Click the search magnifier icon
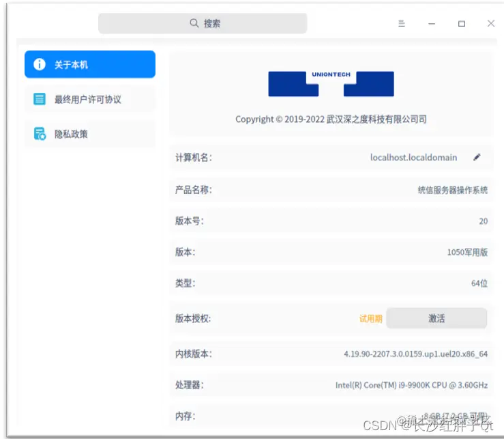This screenshot has width=504, height=439. coord(194,23)
